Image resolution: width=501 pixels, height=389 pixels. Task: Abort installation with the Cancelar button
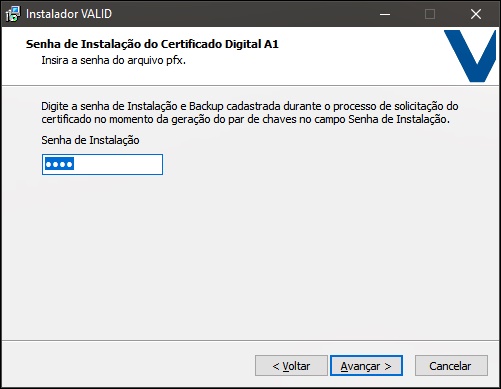click(x=451, y=366)
